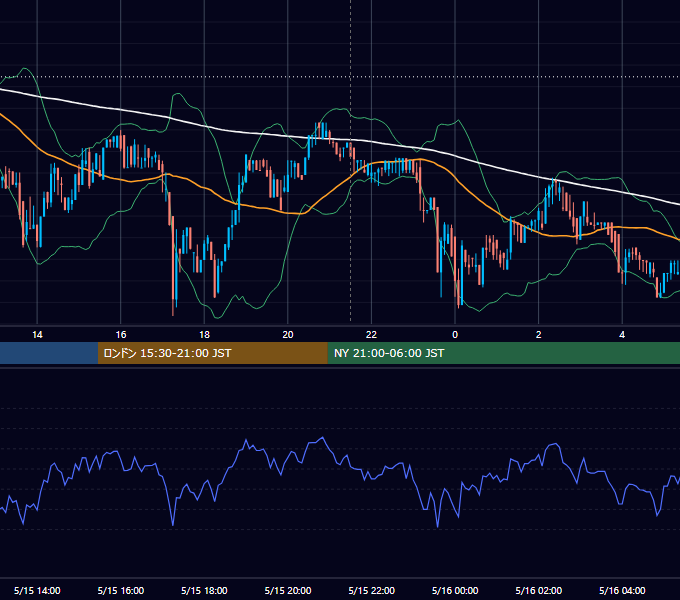Click the 5/15 16:00 indicator time label
This screenshot has width=680, height=600.
coord(121,590)
